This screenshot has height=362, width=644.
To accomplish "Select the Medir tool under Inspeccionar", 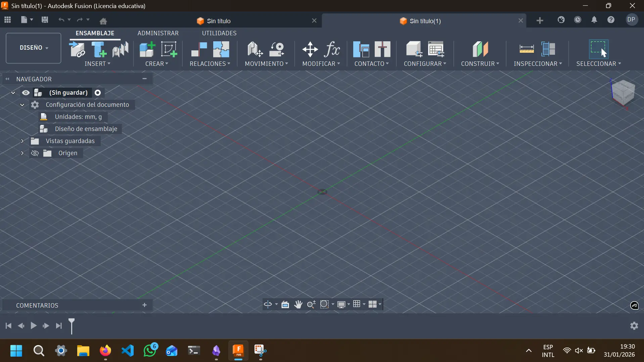I will (x=527, y=49).
